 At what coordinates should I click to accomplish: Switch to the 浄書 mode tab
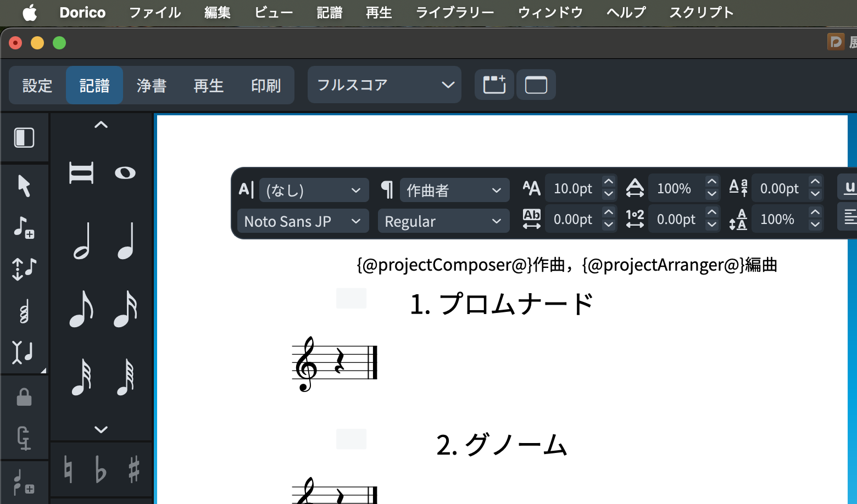pyautogui.click(x=152, y=86)
